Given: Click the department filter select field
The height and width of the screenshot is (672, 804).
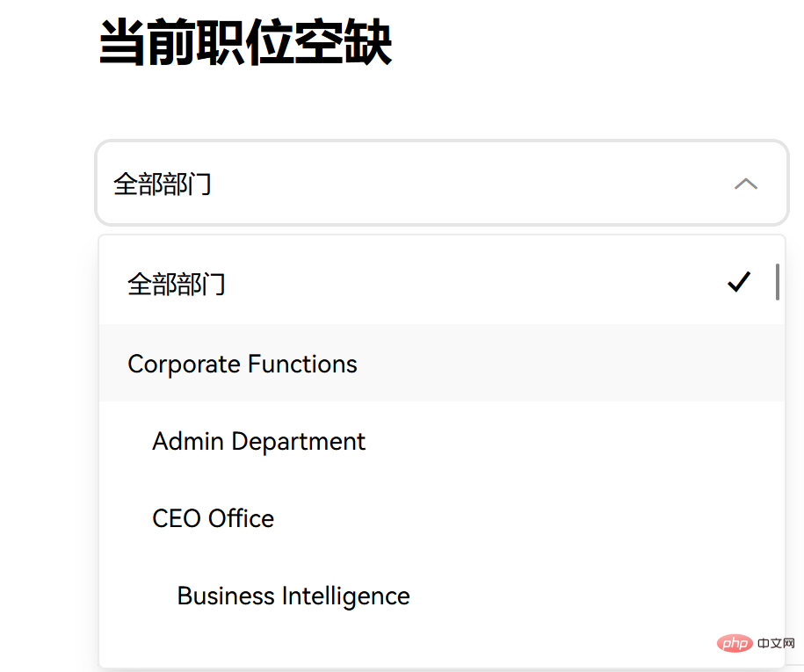Looking at the screenshot, I should click(x=439, y=184).
